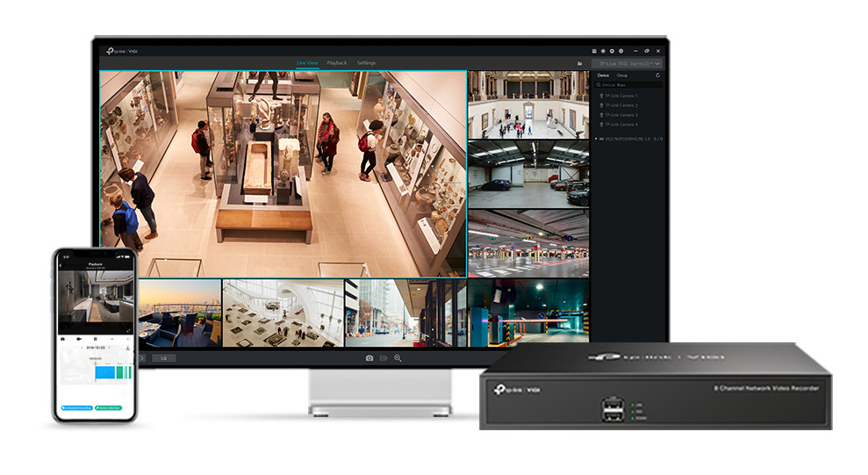This screenshot has width=868, height=475.
Task: Select the Group tab in device panel
Action: click(x=621, y=76)
